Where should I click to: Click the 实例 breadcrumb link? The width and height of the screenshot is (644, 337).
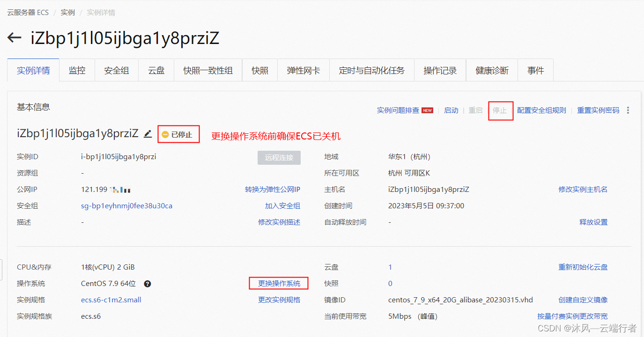[68, 13]
